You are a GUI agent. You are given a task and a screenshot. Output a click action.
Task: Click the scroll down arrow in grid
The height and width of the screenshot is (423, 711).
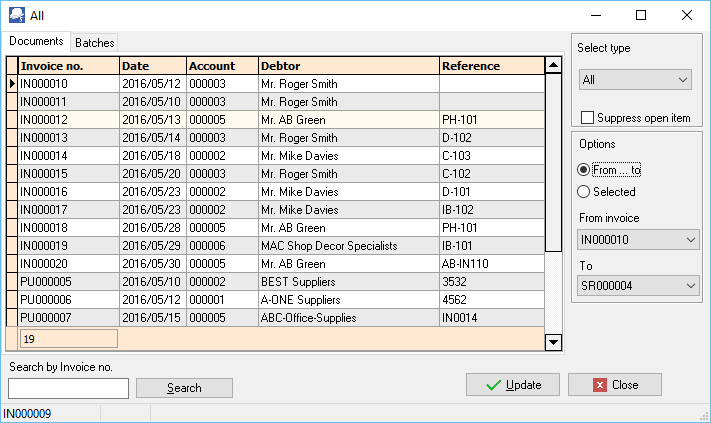click(x=553, y=342)
